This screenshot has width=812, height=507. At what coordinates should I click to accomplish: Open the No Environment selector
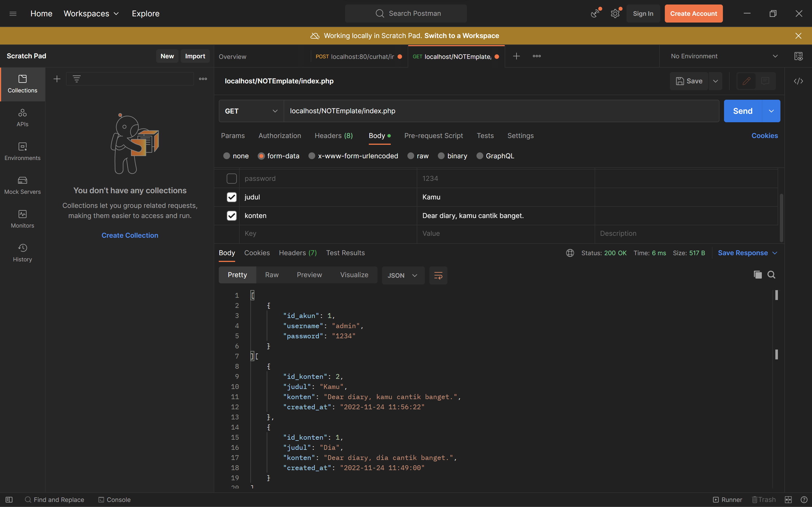coord(723,56)
